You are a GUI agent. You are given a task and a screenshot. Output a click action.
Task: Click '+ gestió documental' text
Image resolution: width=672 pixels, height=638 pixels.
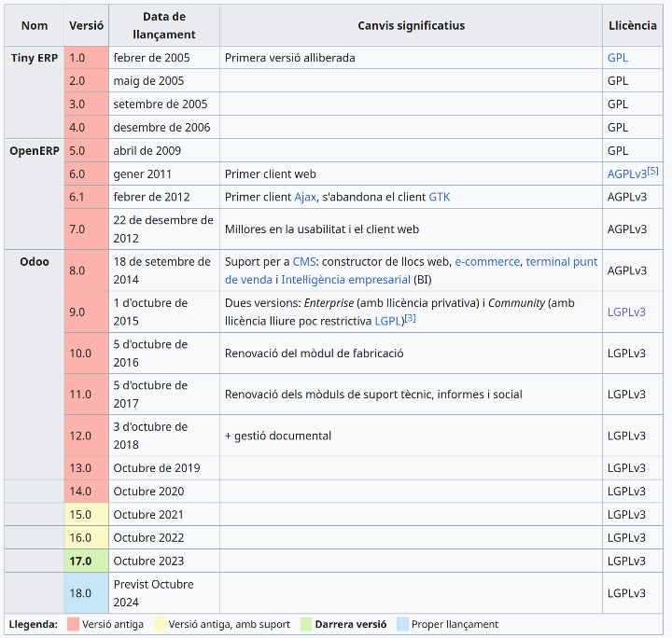278,436
